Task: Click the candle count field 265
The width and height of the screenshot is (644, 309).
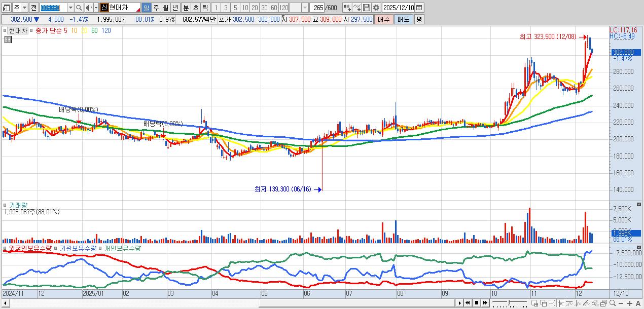Action: (317, 8)
